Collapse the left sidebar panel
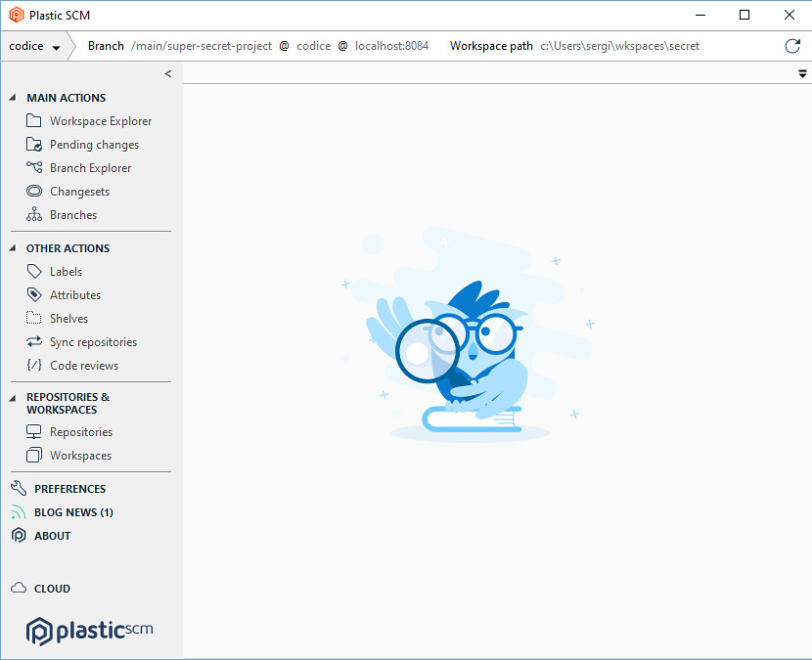 pyautogui.click(x=167, y=72)
